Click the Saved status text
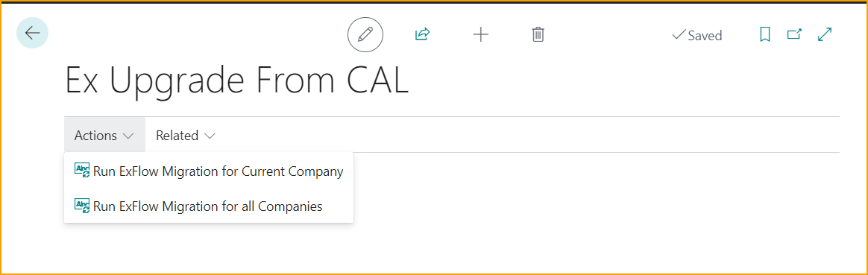 705,36
